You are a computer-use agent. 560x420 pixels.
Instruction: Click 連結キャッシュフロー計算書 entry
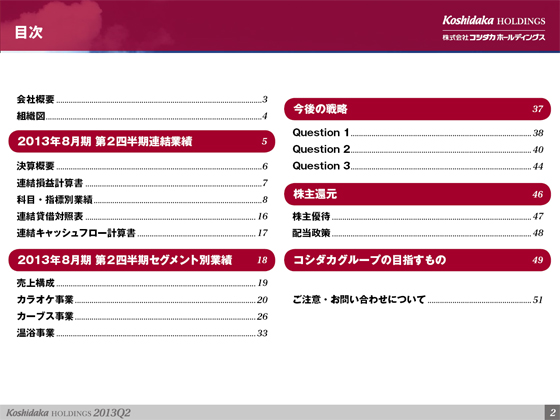pyautogui.click(x=142, y=233)
